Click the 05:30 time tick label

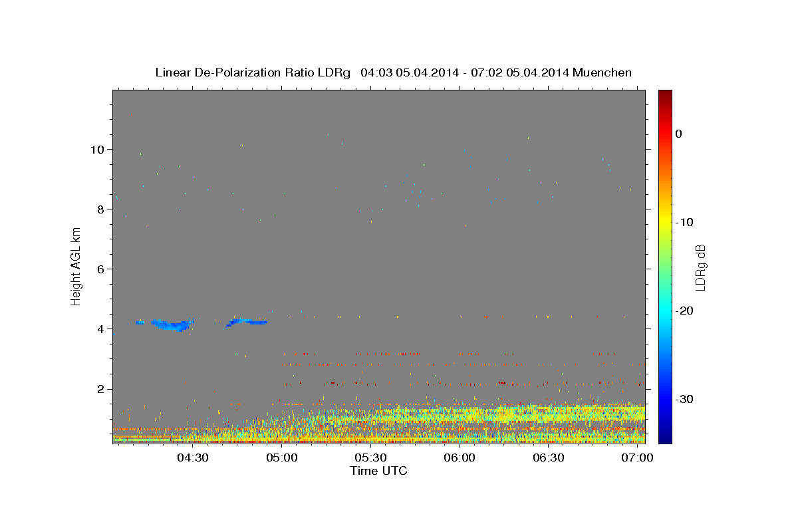371,458
